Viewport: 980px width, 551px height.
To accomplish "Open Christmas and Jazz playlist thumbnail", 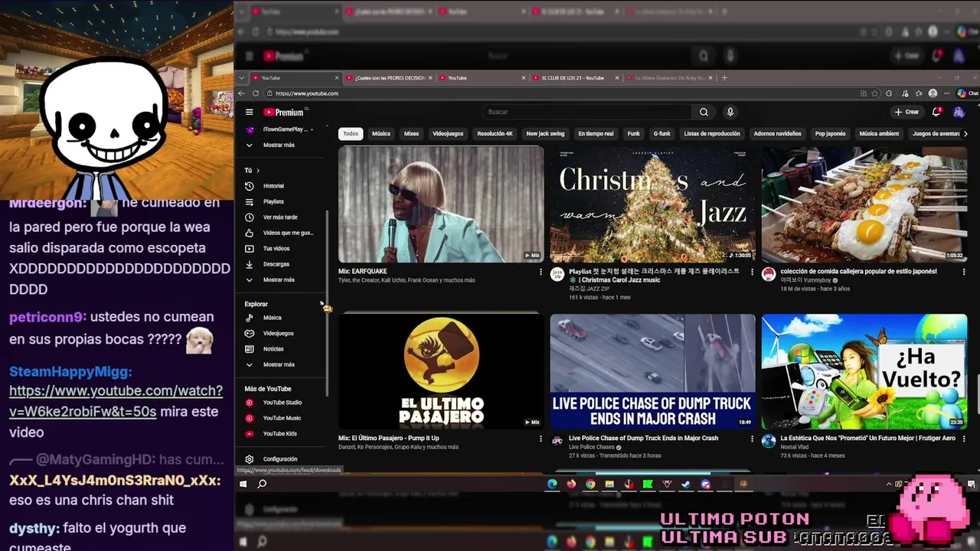I will 652,204.
